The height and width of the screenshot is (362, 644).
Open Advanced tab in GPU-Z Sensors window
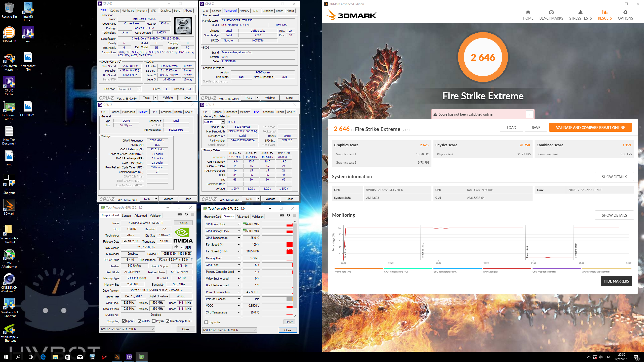(x=243, y=217)
